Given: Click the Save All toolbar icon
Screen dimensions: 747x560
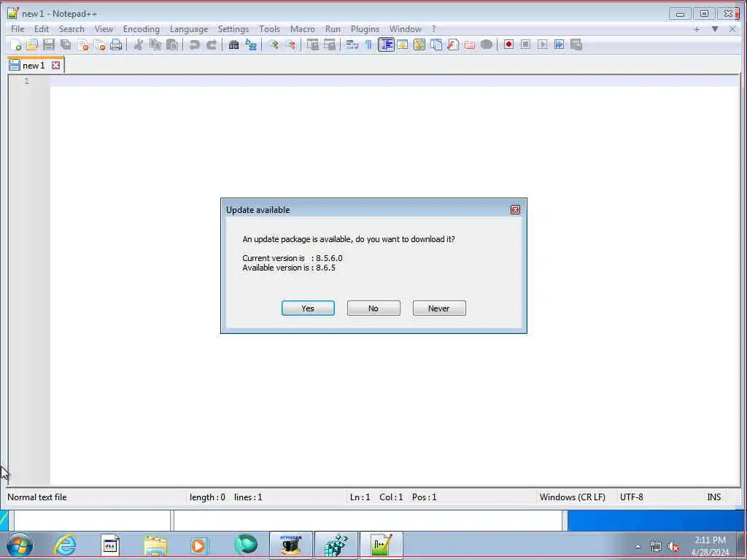Looking at the screenshot, I should pyautogui.click(x=66, y=44).
